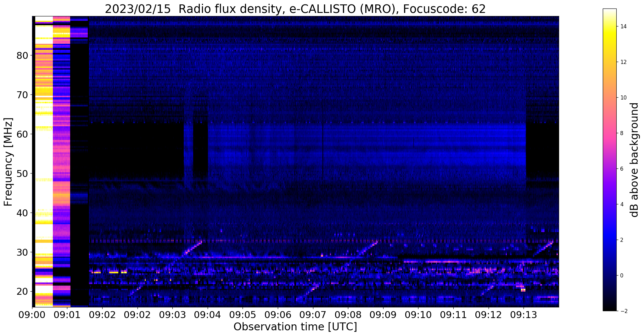644x336 pixels.
Task: Click the 12 tick label on the colorbar
Action: 623,62
